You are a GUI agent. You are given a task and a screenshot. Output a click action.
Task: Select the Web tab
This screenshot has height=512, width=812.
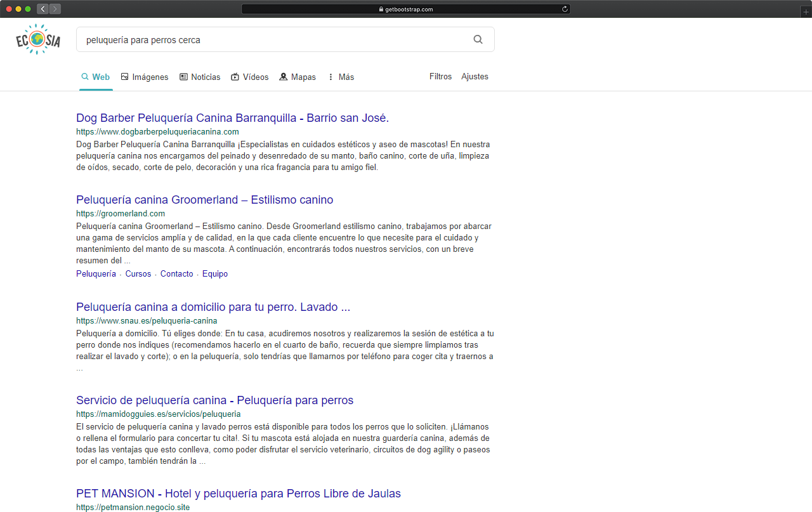tap(96, 77)
